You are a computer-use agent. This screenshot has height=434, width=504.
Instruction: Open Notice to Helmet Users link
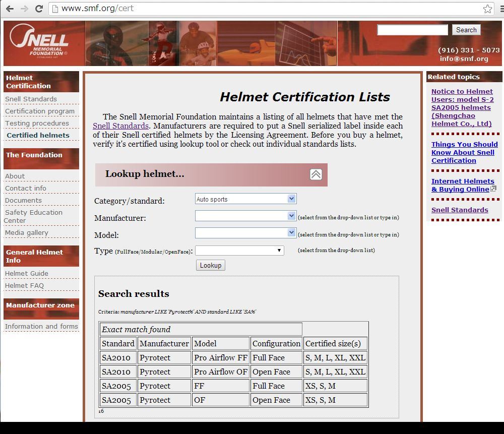click(x=462, y=107)
